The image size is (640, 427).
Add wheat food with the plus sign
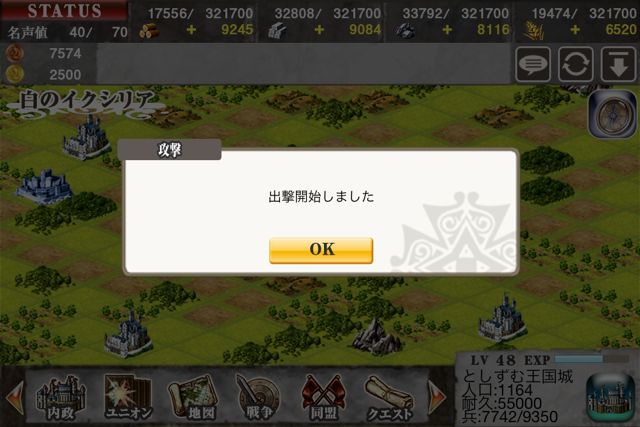[x=575, y=30]
